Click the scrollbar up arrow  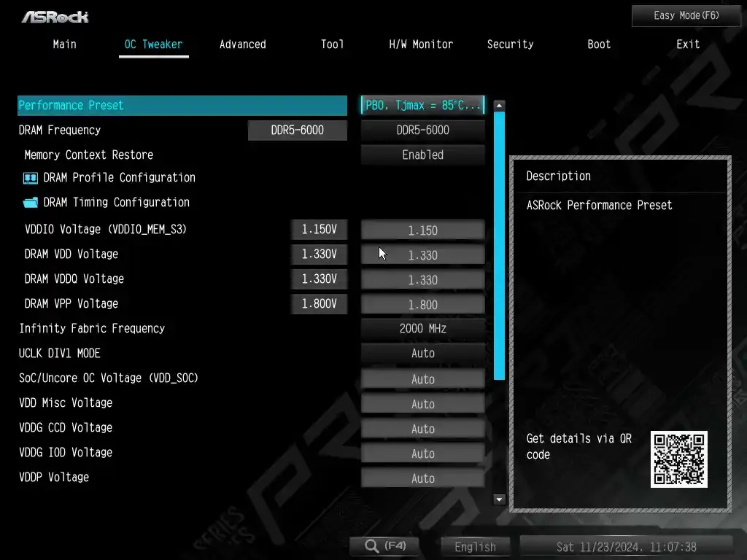(500, 106)
